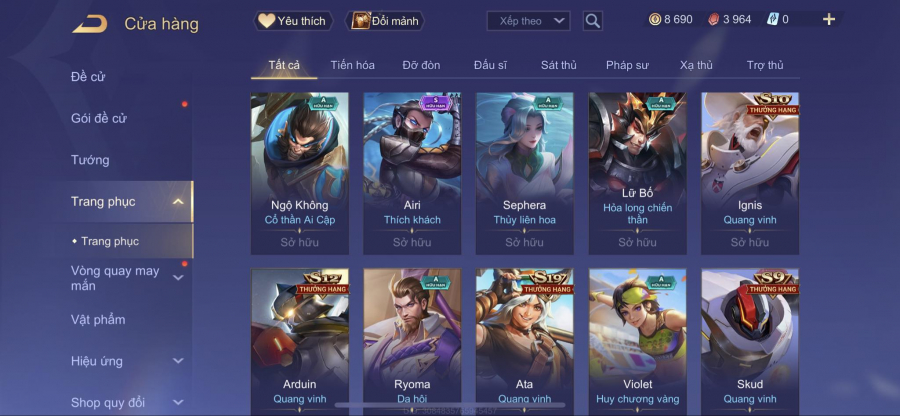Viewport: 900px width, 416px height.
Task: Tap the golden back arrow icon
Action: 90,24
